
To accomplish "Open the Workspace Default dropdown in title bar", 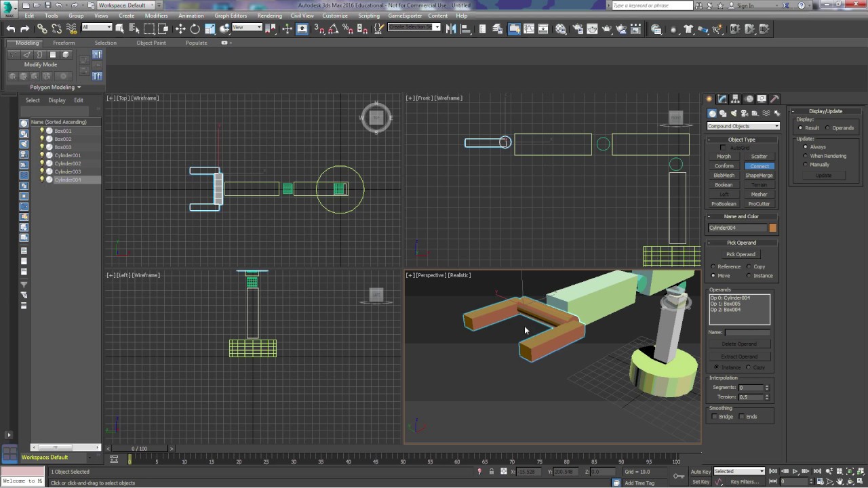I will 125,5.
